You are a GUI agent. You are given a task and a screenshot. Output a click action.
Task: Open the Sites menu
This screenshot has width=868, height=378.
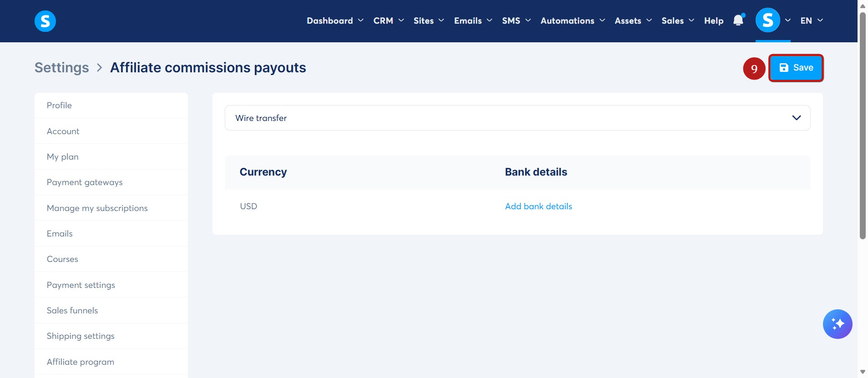[429, 20]
